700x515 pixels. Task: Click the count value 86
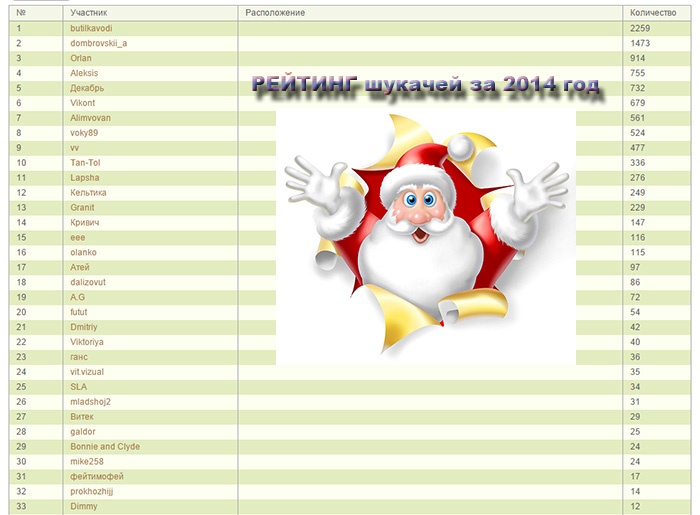(x=635, y=282)
